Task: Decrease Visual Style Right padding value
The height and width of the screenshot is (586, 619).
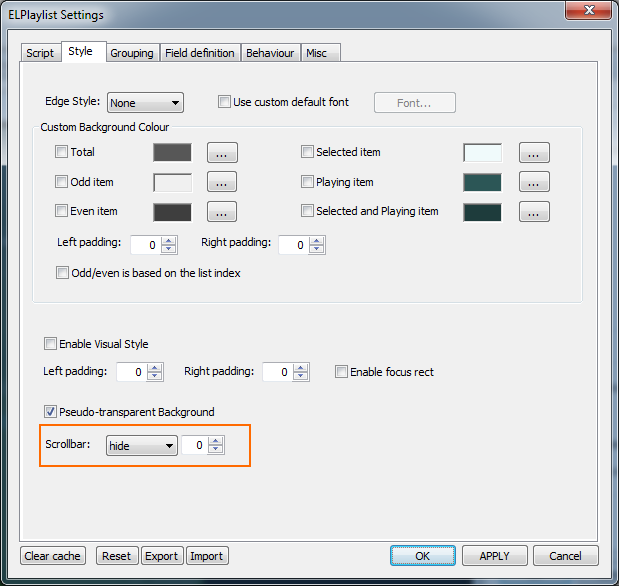Action: (x=300, y=376)
